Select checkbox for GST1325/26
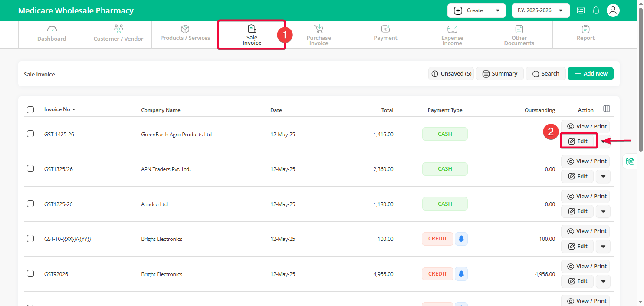 click(30, 168)
